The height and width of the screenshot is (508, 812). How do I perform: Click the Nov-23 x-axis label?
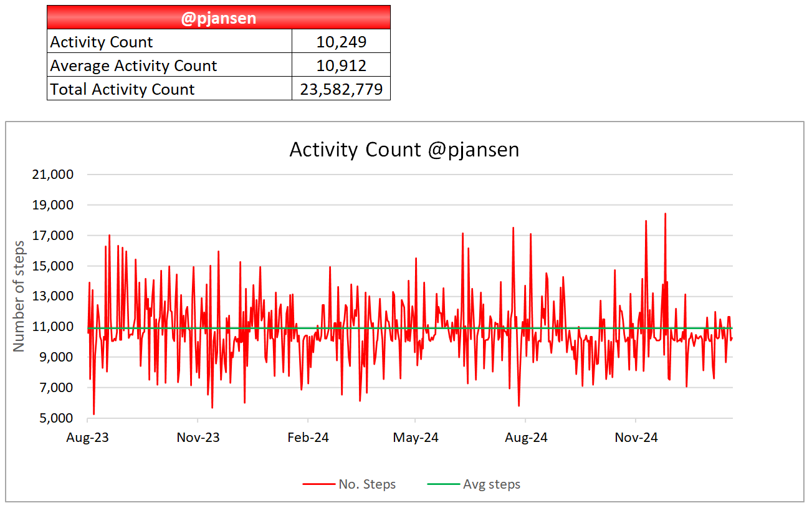click(198, 438)
